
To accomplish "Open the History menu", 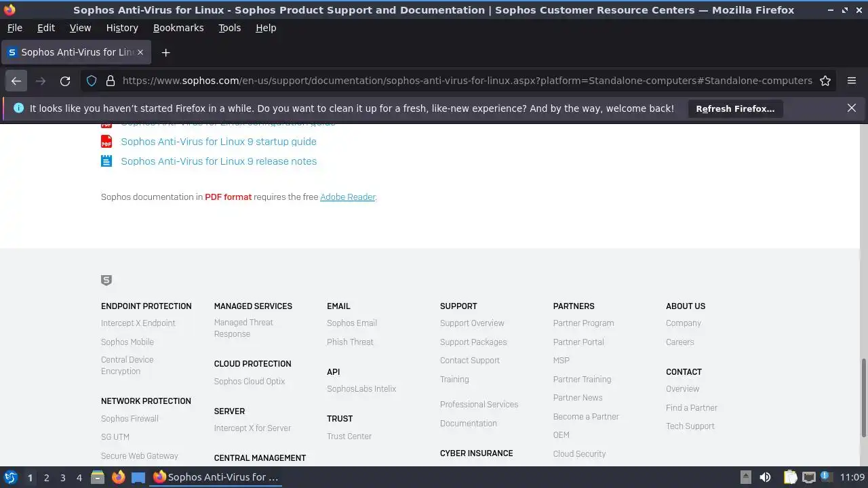I will (x=122, y=28).
